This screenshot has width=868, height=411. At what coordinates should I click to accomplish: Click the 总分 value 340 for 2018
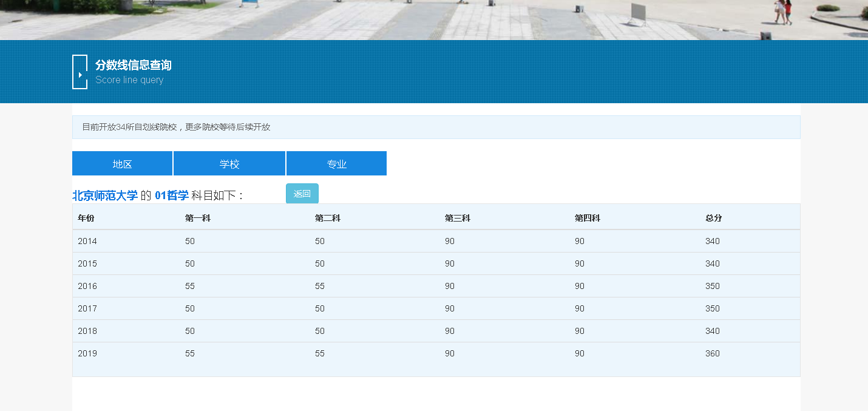point(713,331)
